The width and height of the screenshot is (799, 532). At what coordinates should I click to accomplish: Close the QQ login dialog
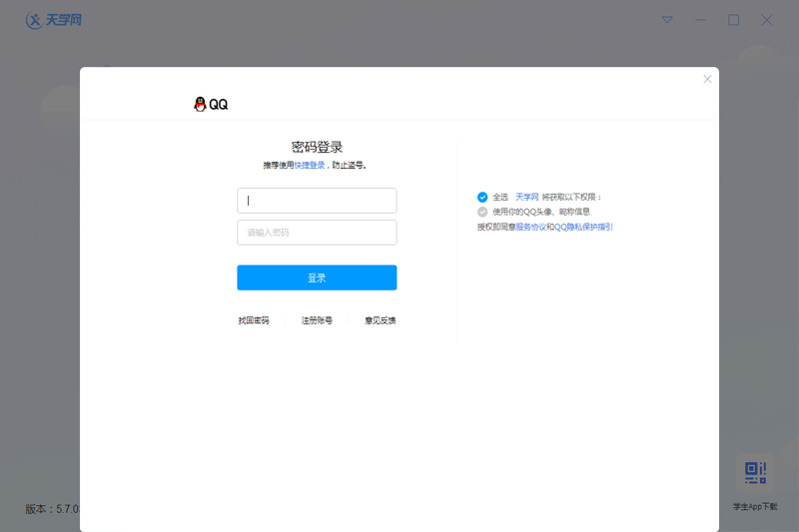tap(707, 79)
